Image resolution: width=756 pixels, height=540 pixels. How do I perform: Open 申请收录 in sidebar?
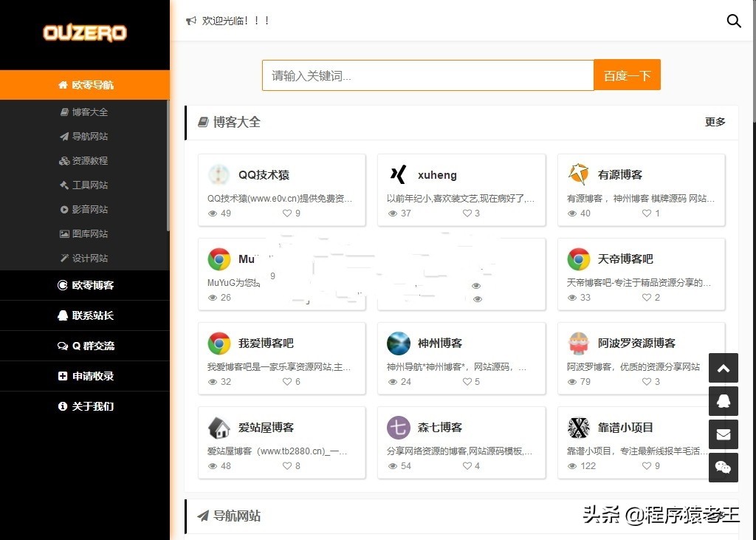coord(85,376)
